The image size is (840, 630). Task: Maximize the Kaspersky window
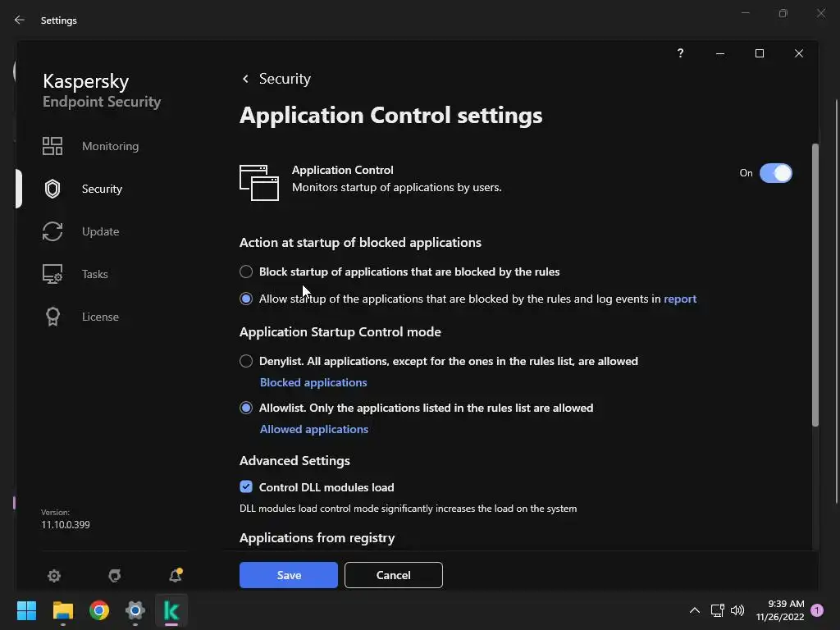coord(759,53)
